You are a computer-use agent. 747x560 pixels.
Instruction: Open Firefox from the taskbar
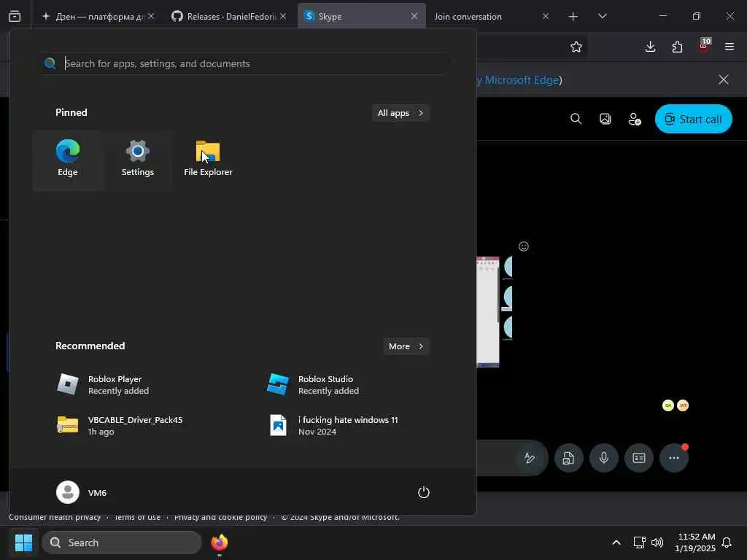point(219,542)
